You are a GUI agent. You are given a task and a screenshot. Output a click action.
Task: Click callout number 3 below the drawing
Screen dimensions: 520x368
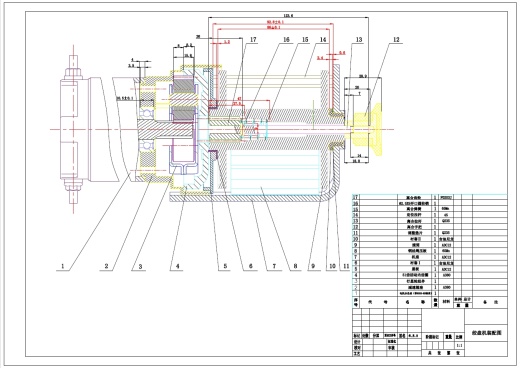click(140, 266)
